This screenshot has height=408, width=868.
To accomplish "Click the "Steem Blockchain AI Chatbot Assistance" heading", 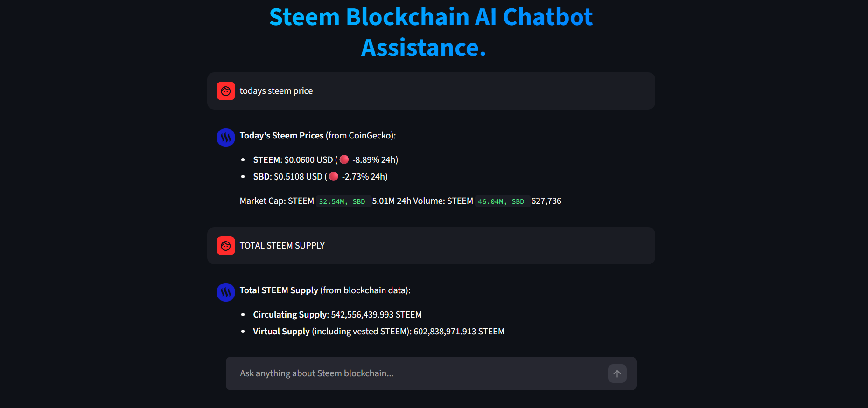I will (430, 32).
